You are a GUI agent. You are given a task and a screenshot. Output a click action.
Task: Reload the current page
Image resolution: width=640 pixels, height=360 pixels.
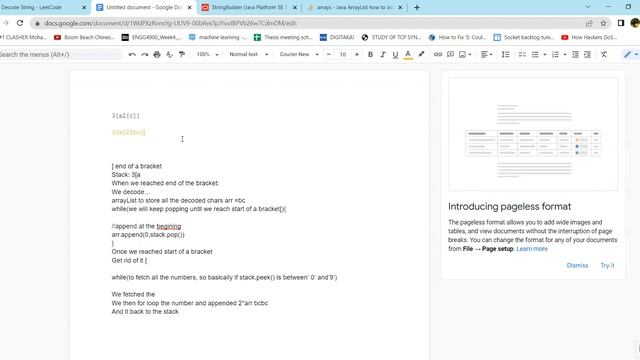[x=20, y=23]
